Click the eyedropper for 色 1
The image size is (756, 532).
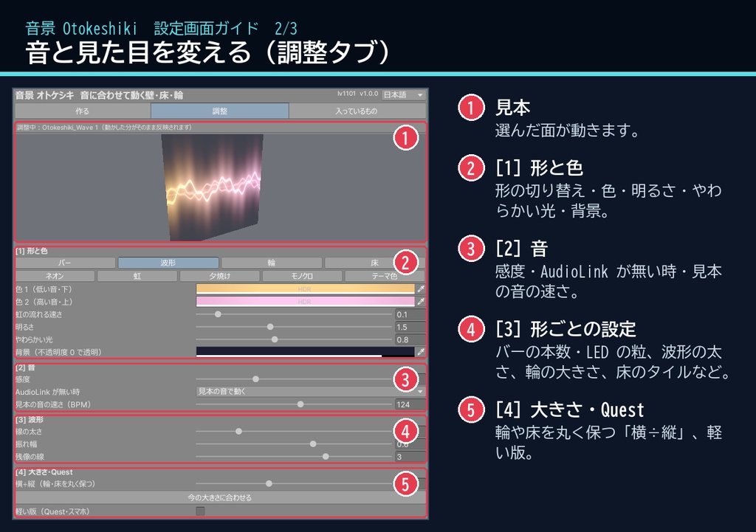click(420, 289)
